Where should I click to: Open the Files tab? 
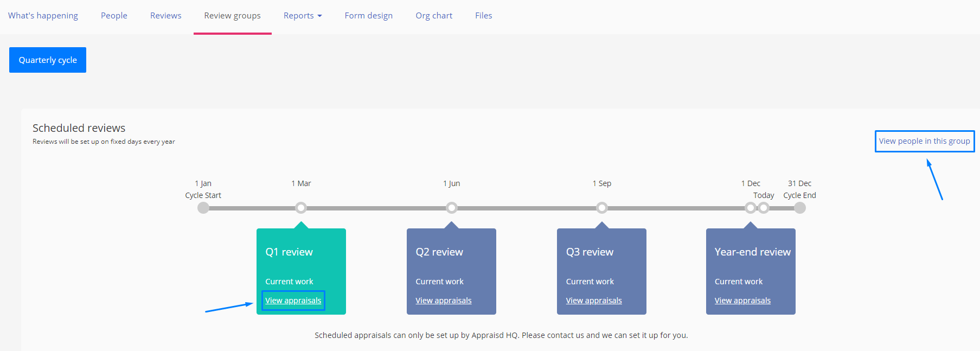483,16
